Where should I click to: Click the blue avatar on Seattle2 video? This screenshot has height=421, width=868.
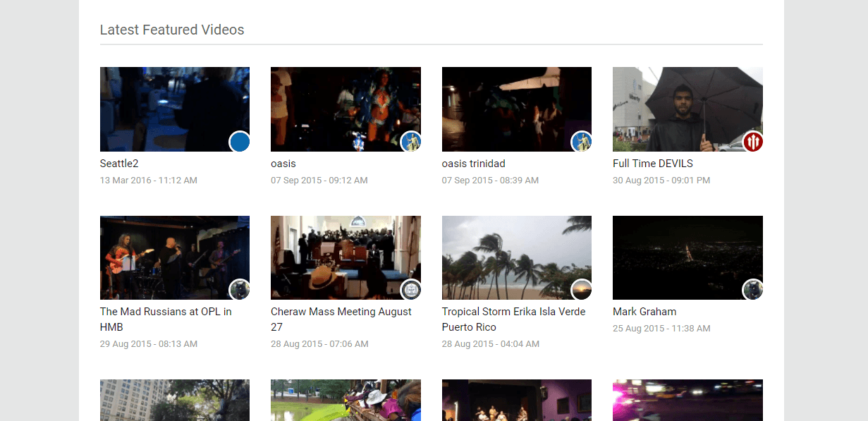(x=240, y=142)
